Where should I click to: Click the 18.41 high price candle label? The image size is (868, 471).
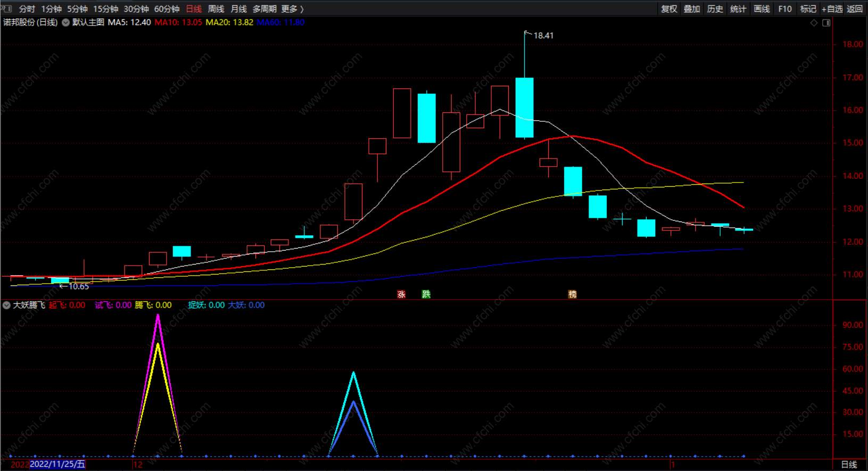(543, 36)
